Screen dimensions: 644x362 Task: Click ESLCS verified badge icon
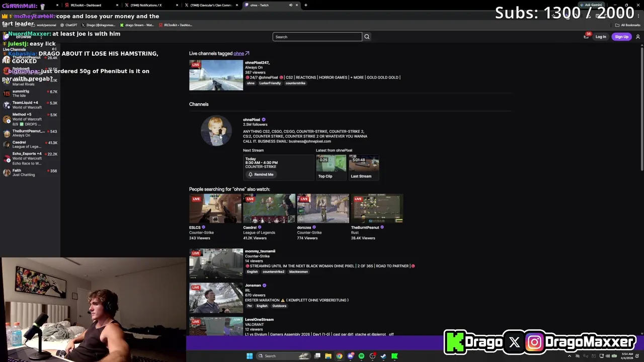point(203,227)
